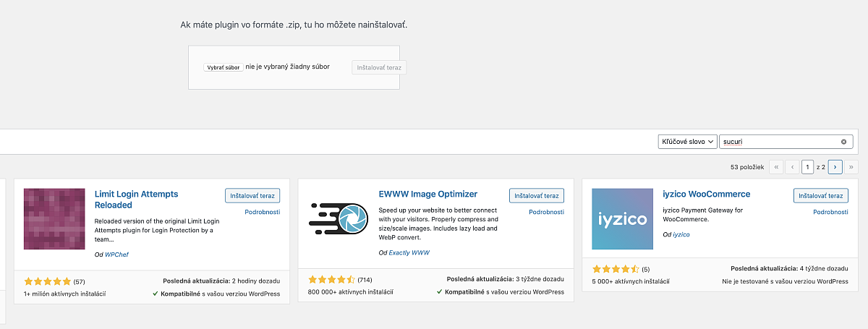Install the iyzico WooCommerce plugin
Viewport: 868px width, 329px height.
point(820,195)
